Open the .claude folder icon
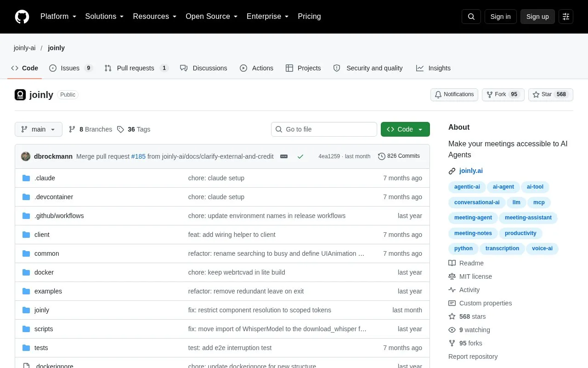588x368 pixels. pos(26,178)
